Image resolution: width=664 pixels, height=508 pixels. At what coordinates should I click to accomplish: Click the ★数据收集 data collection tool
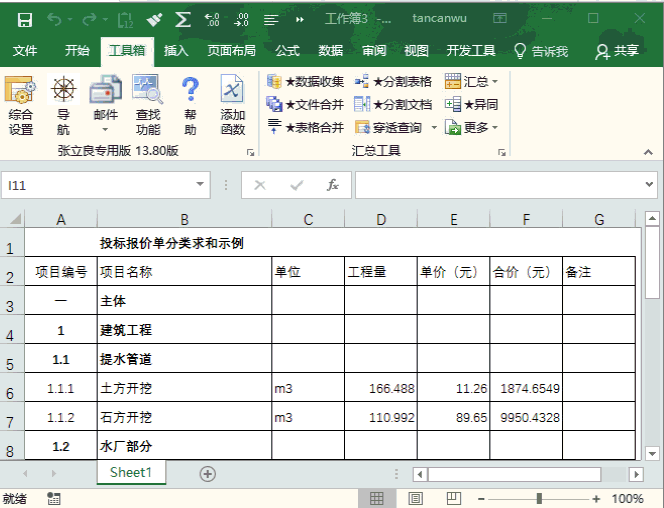pos(306,81)
